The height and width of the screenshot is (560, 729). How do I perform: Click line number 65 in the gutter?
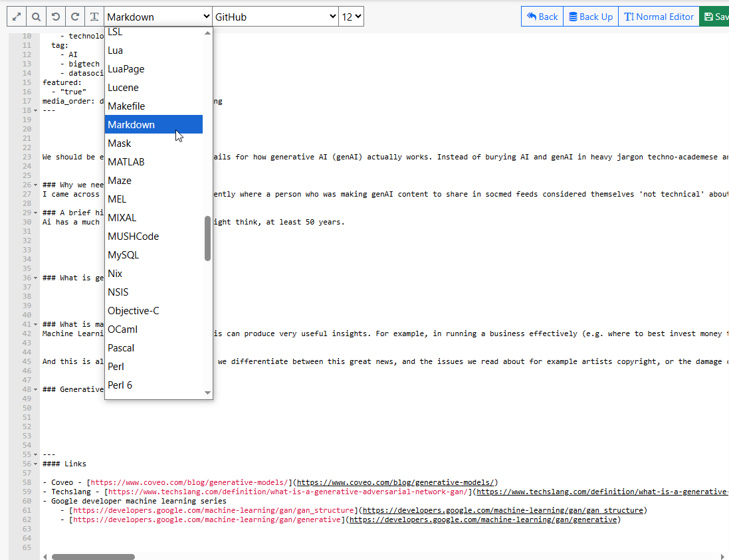[27, 547]
